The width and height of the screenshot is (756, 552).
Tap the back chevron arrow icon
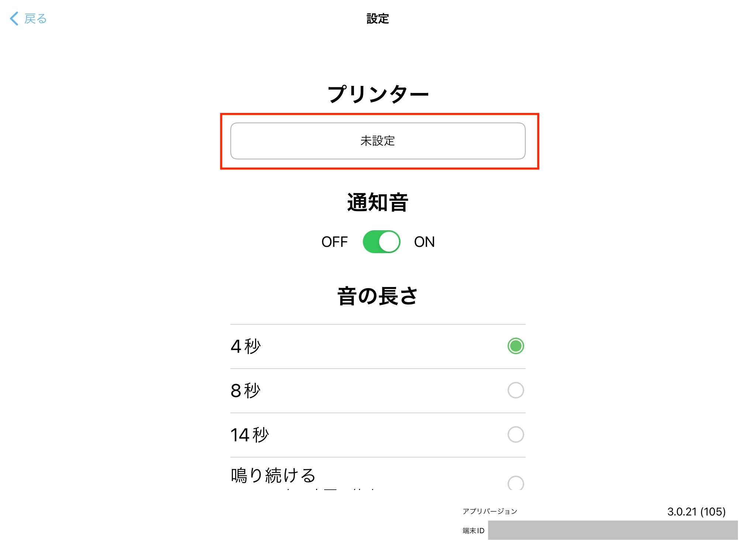pos(14,18)
